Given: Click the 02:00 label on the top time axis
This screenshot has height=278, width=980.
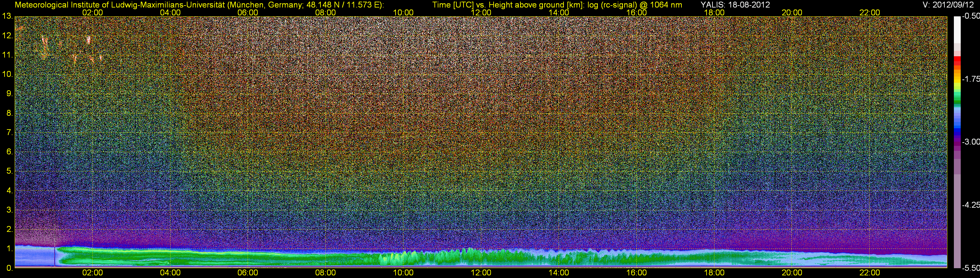Looking at the screenshot, I should [92, 12].
